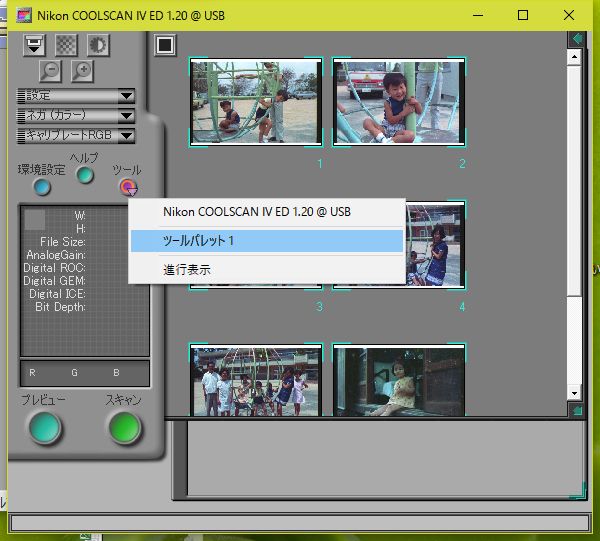Click the ヘルプ help button
The image size is (600, 541).
tap(85, 175)
